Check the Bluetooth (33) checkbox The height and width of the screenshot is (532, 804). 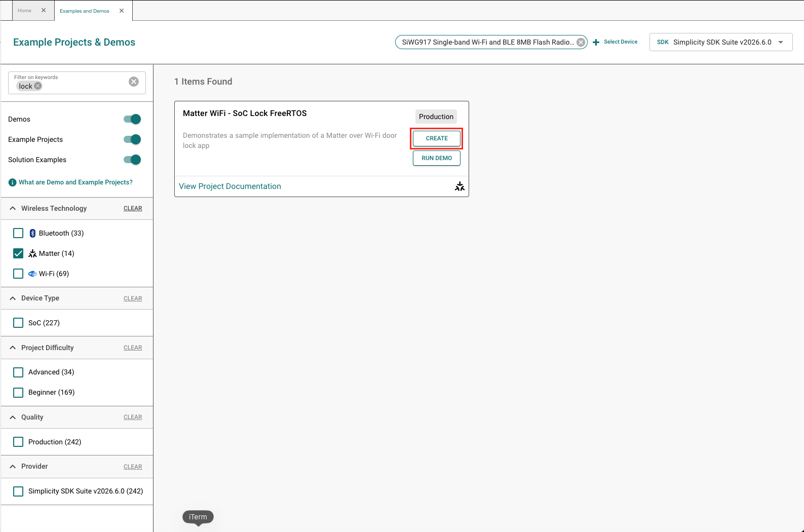tap(18, 233)
